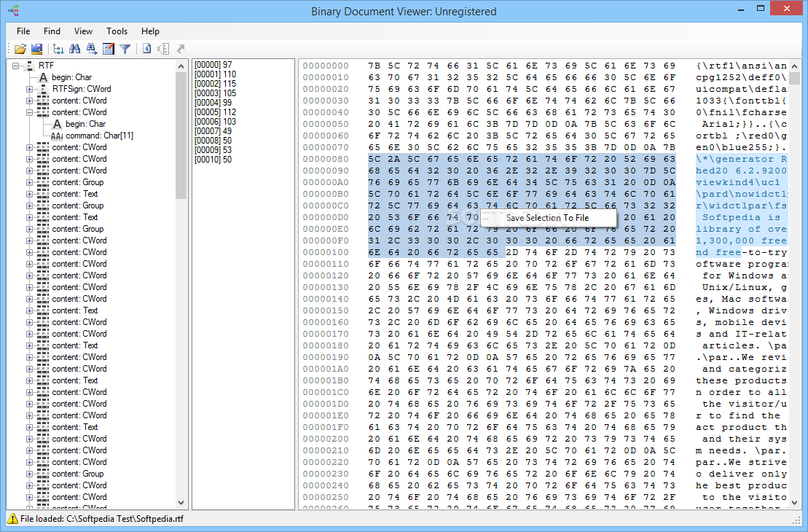Open the Find menu
The width and height of the screenshot is (808, 532).
tap(52, 31)
